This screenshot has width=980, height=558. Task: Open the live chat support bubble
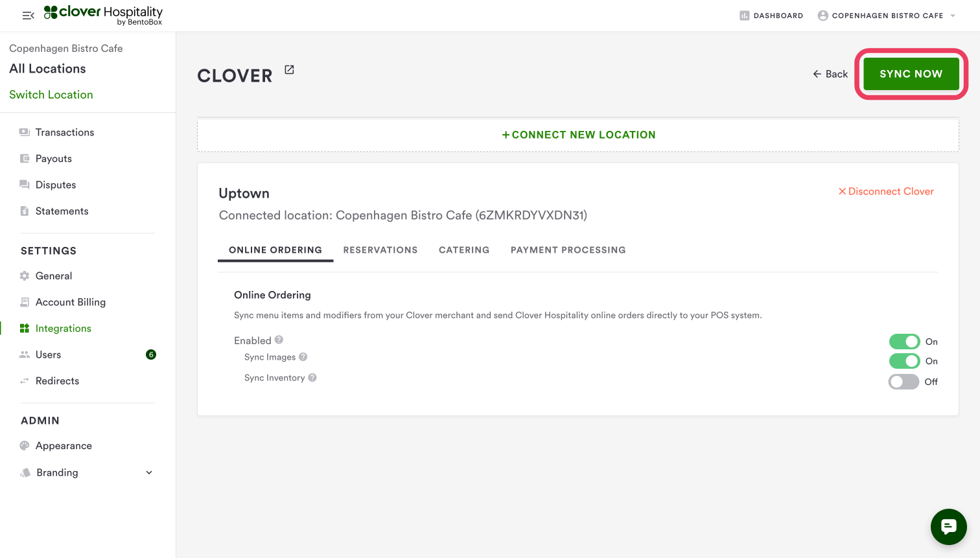[x=948, y=527]
